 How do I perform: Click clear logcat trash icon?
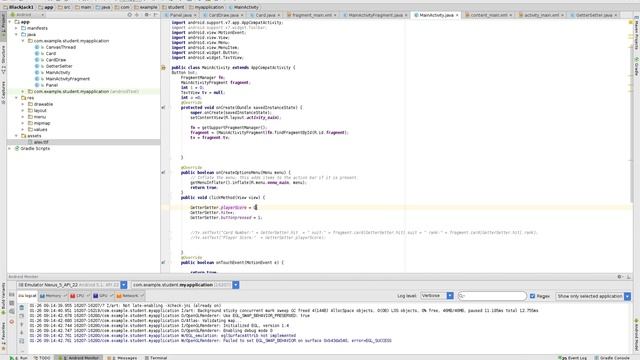coord(22,308)
